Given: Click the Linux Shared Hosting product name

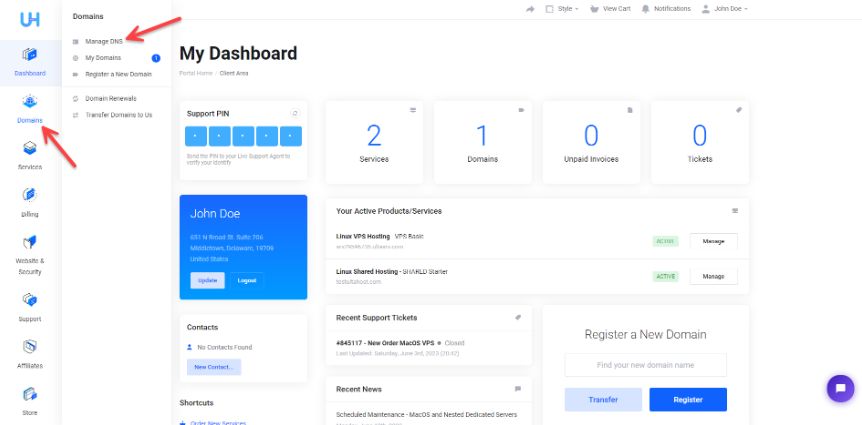Looking at the screenshot, I should 367,272.
